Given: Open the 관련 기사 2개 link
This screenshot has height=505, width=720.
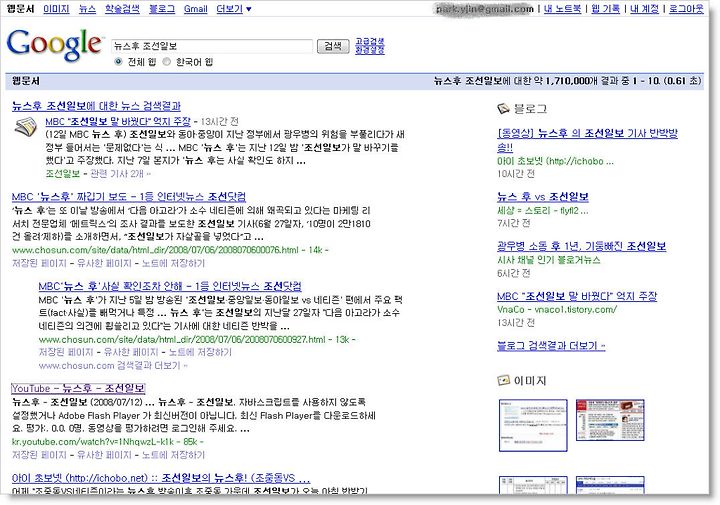Looking at the screenshot, I should tap(120, 174).
